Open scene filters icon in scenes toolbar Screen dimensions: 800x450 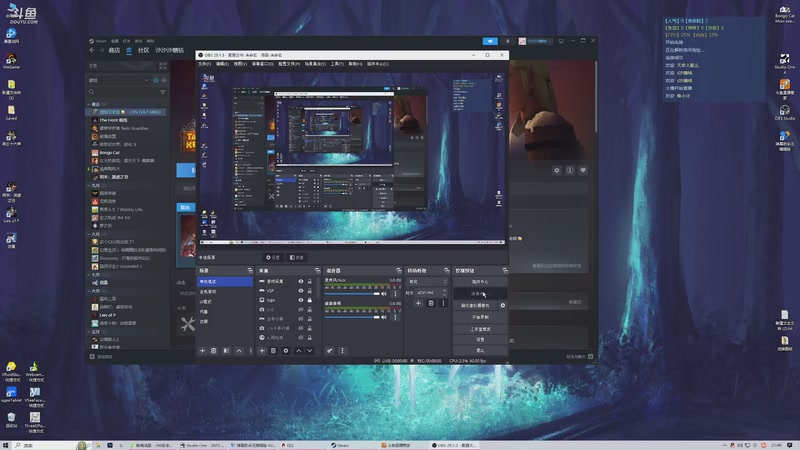(x=226, y=351)
